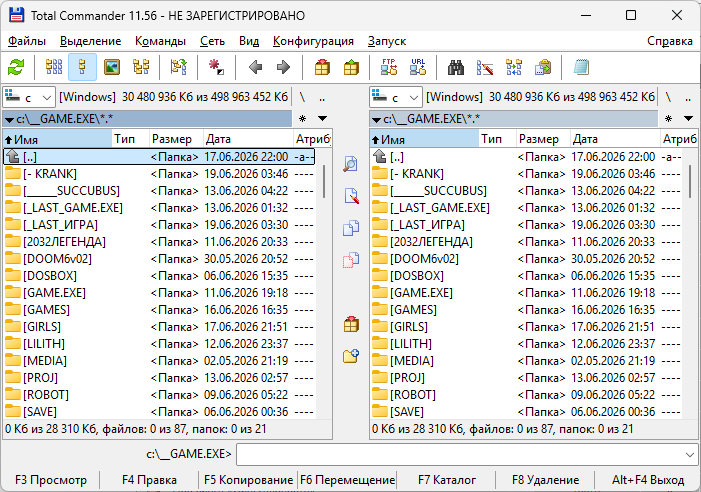
Task: Open the Файлы menu
Action: point(27,41)
